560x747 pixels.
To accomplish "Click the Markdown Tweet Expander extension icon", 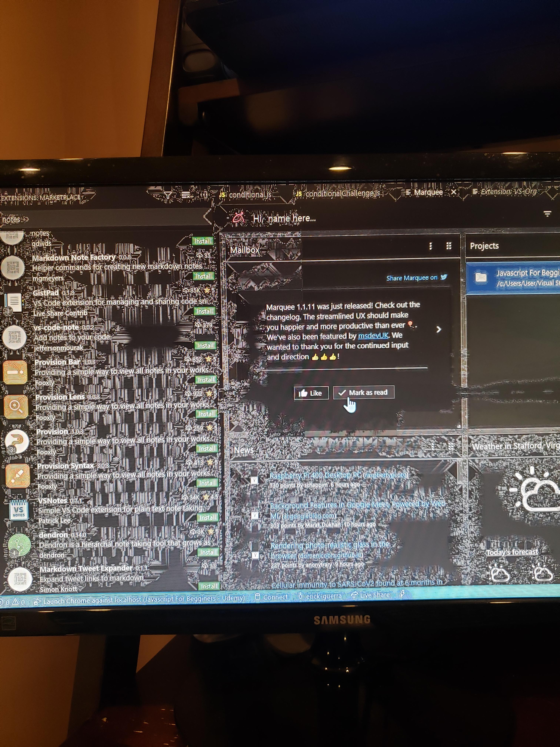I will (20, 579).
